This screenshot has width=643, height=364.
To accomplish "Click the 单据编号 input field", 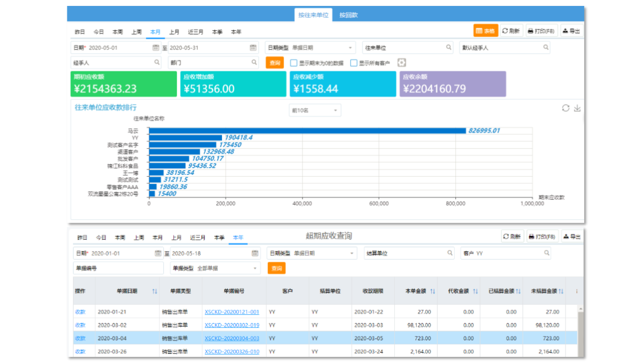I will coord(119,269).
